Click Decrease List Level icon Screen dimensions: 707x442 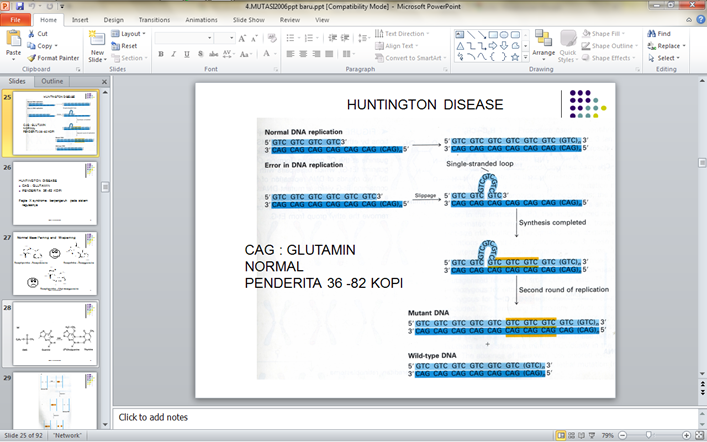tap(333, 38)
